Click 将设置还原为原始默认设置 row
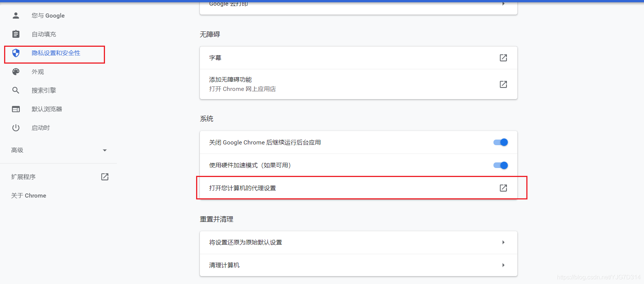 coord(359,242)
